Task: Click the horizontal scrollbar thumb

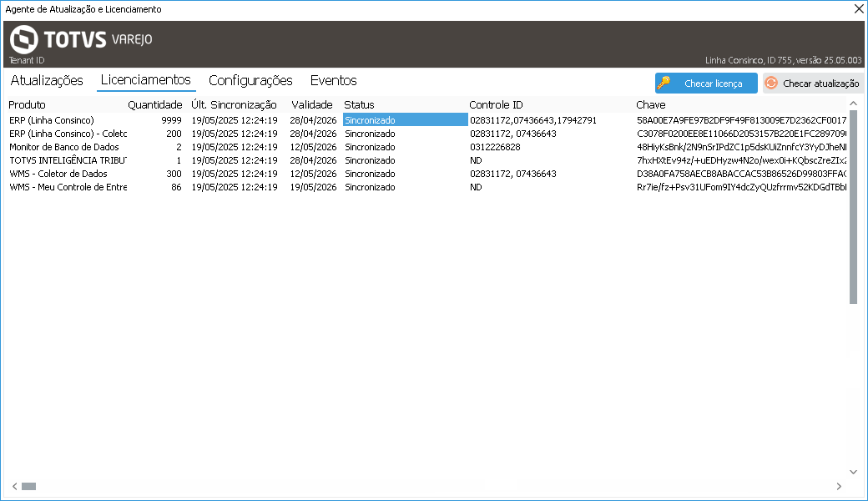Action: point(28,486)
